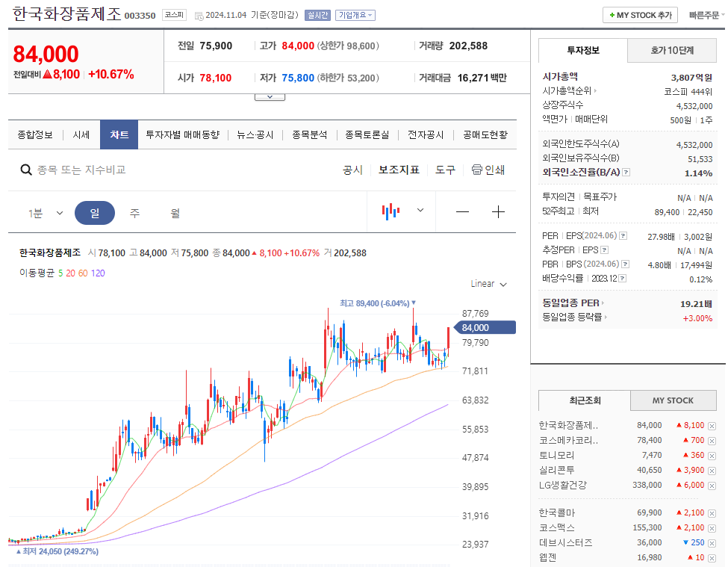Click the calendar icon beside 2024.11.04

tap(199, 16)
